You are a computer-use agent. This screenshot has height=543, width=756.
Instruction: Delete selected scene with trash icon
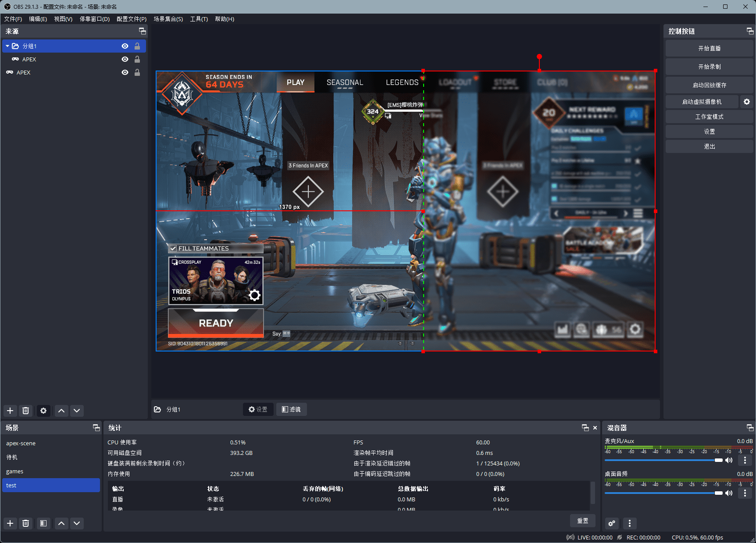coord(26,523)
